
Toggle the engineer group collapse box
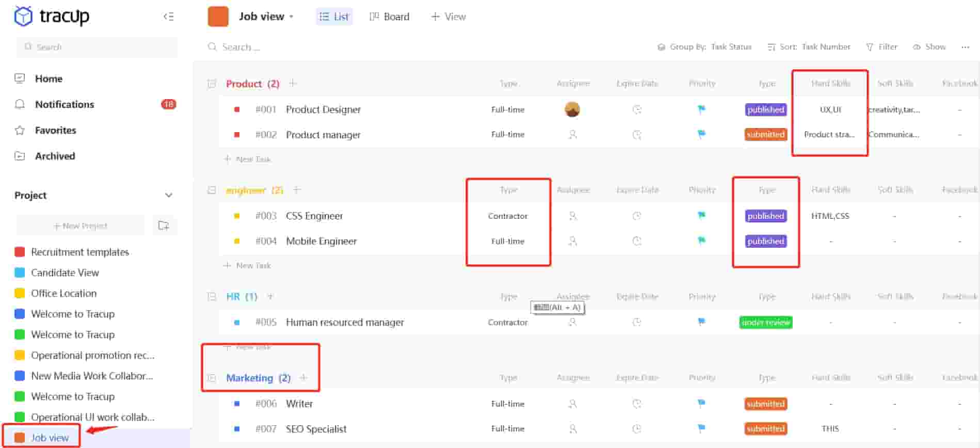click(x=212, y=190)
